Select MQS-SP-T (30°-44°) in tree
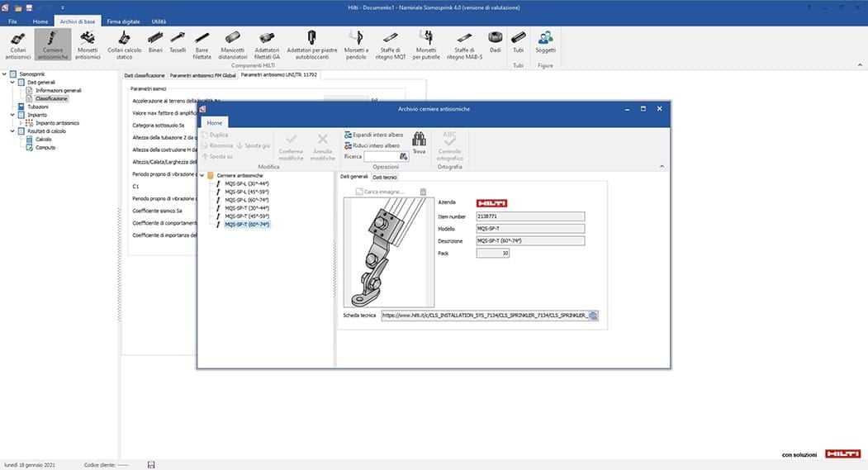868x470 pixels. [246, 208]
